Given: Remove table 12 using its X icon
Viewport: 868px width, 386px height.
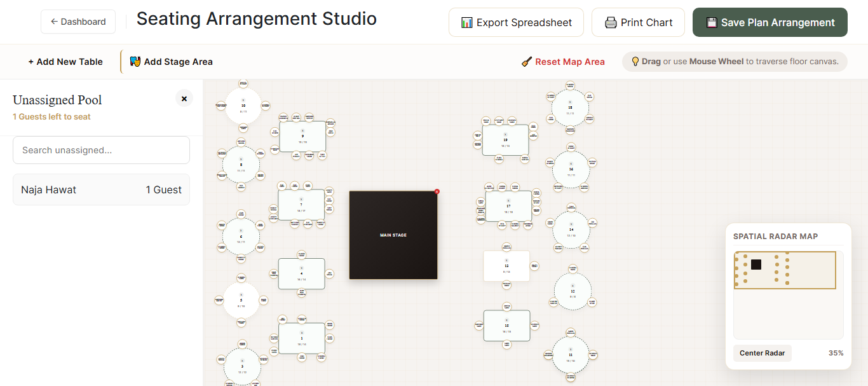Looking at the screenshot, I should tap(573, 286).
